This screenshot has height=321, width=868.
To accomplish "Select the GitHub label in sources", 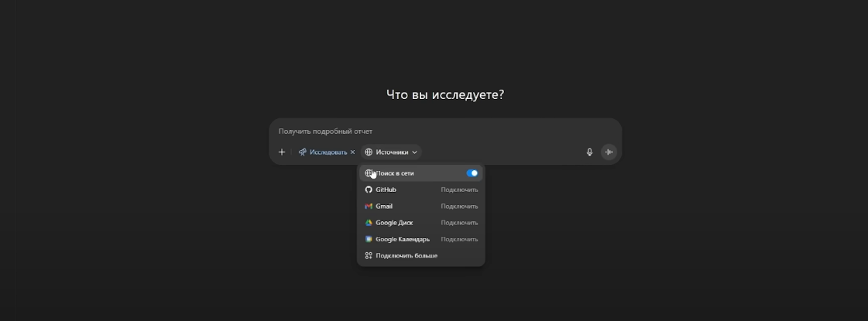I will tap(386, 190).
